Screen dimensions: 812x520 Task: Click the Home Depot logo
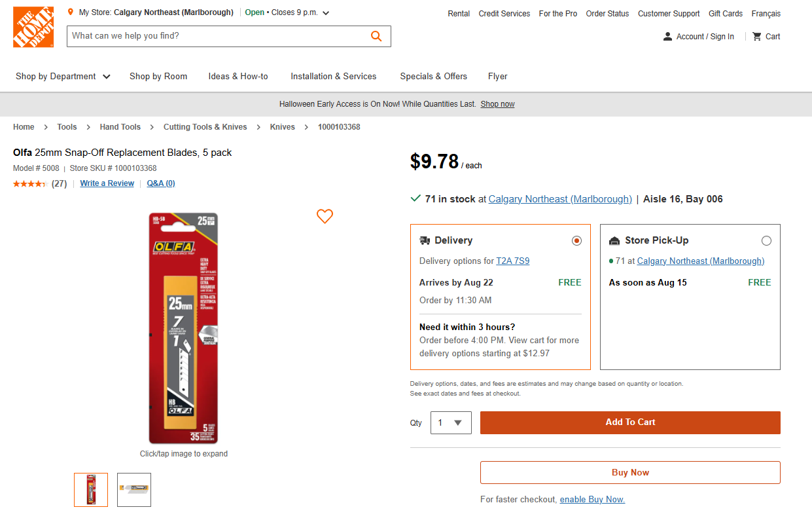click(x=33, y=28)
